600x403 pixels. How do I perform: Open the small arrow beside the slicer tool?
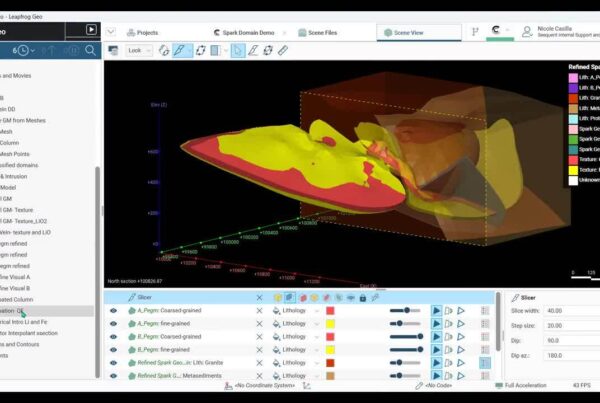[190, 51]
